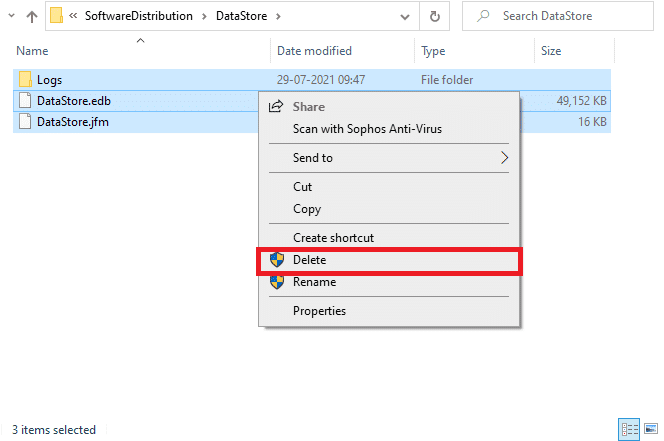This screenshot has height=441, width=664.
Task: Click the Up one level arrow
Action: coord(32,17)
